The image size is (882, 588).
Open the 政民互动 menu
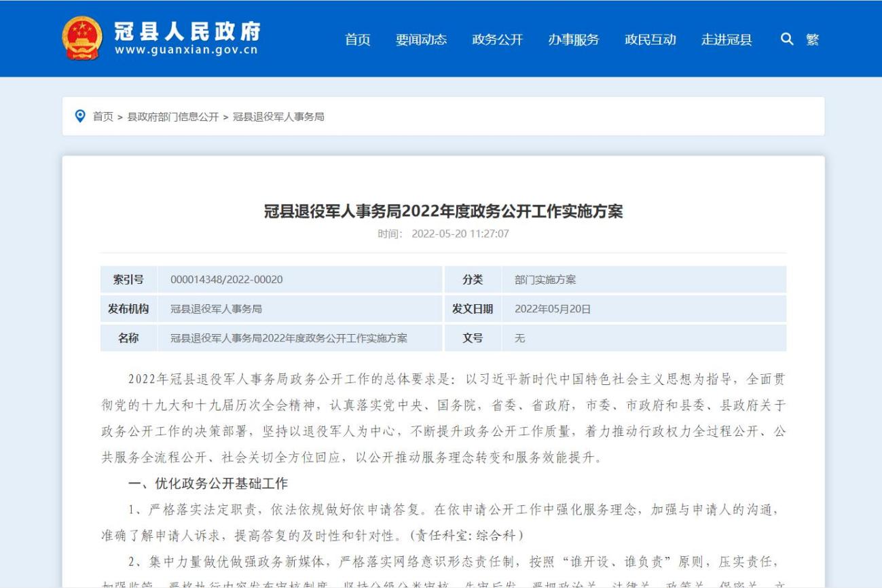tap(650, 39)
